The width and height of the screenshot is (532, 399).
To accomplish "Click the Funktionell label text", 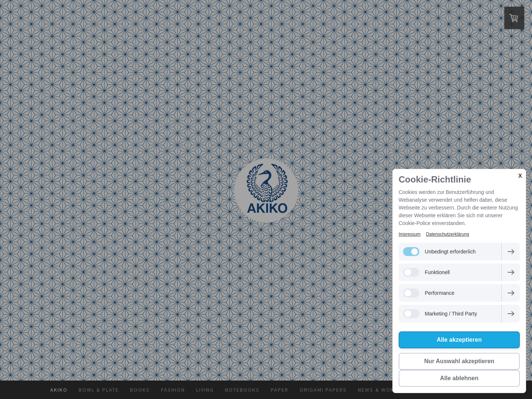I will coord(437,272).
